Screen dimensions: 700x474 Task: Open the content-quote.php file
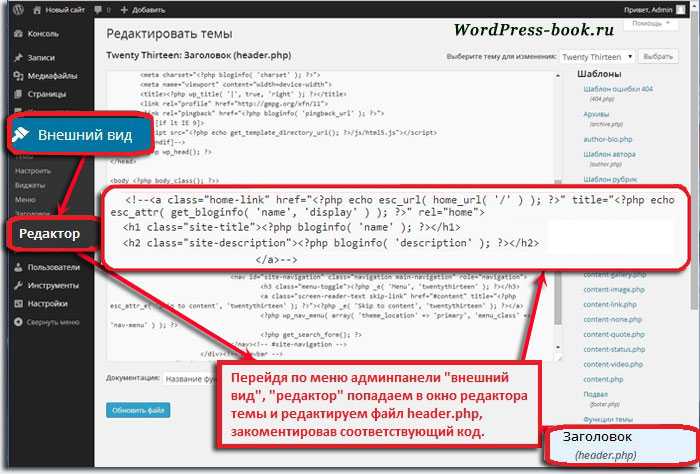[614, 334]
